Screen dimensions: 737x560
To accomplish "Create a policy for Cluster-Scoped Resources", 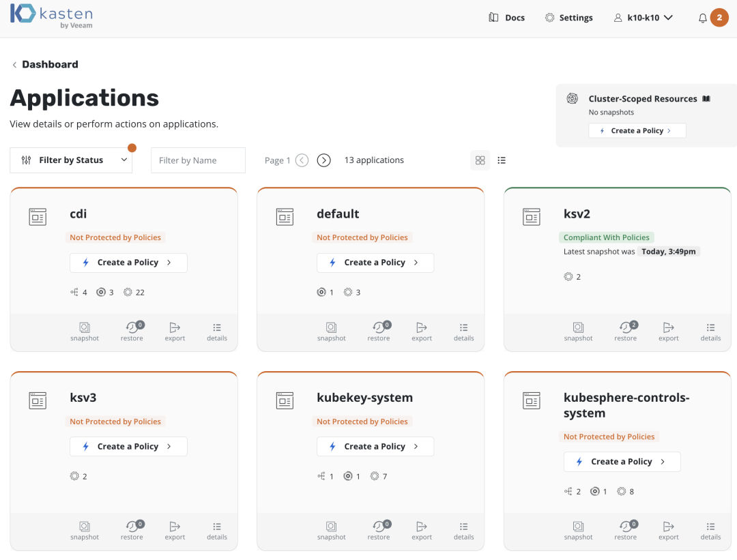I will point(637,130).
